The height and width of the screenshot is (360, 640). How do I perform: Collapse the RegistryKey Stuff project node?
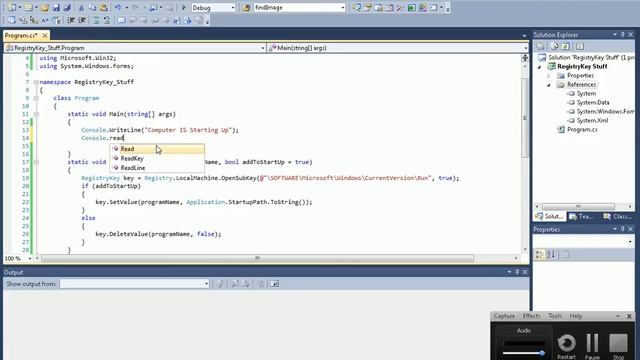540,67
